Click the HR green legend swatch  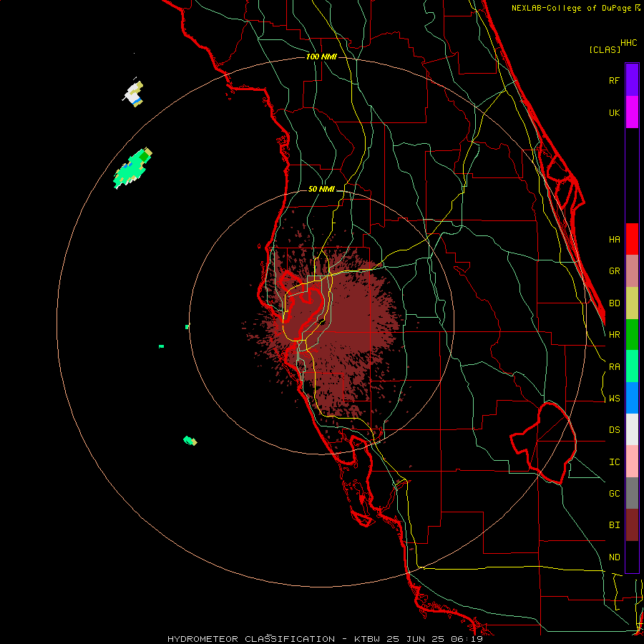click(632, 335)
